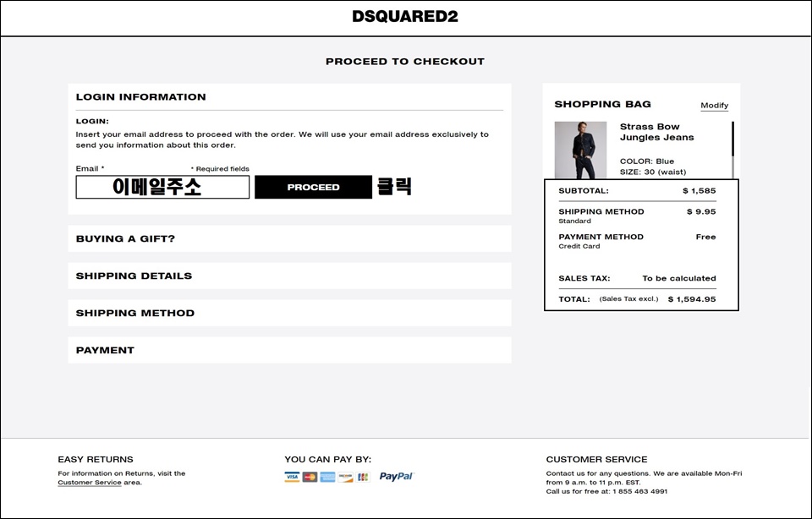812x519 pixels.
Task: Focus the Email input field
Action: [162, 187]
